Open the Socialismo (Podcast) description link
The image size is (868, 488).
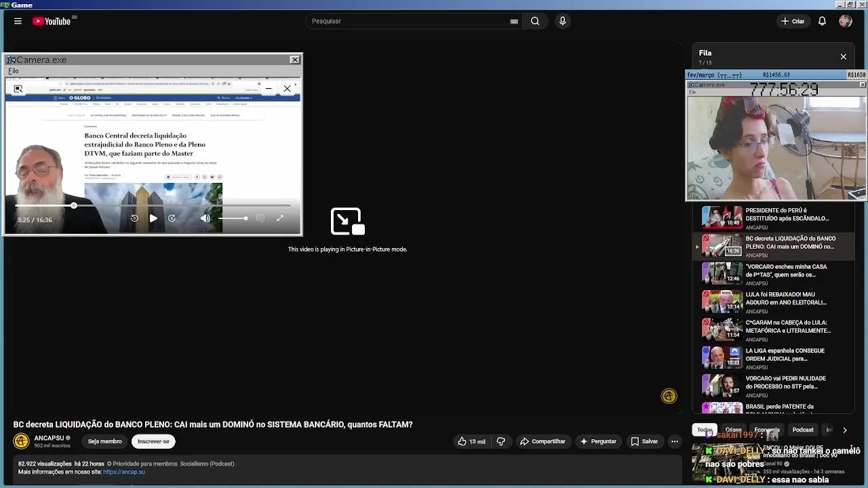[207, 464]
